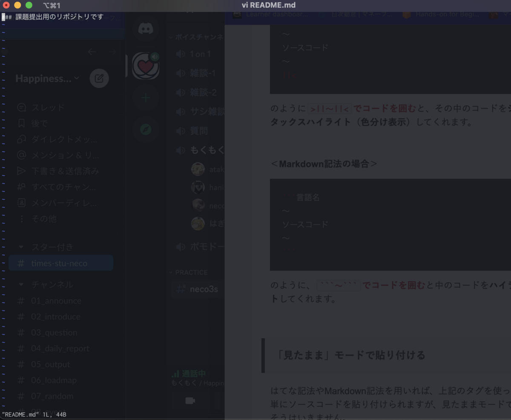Click atak's avatar in the もくもく voice channel
Viewport: 511px width, 420px height.
[x=198, y=169]
